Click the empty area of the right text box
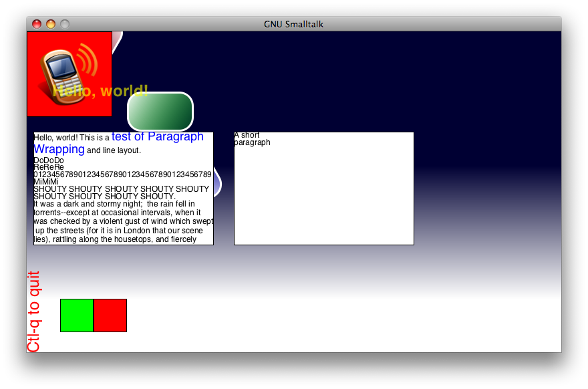 [x=324, y=201]
